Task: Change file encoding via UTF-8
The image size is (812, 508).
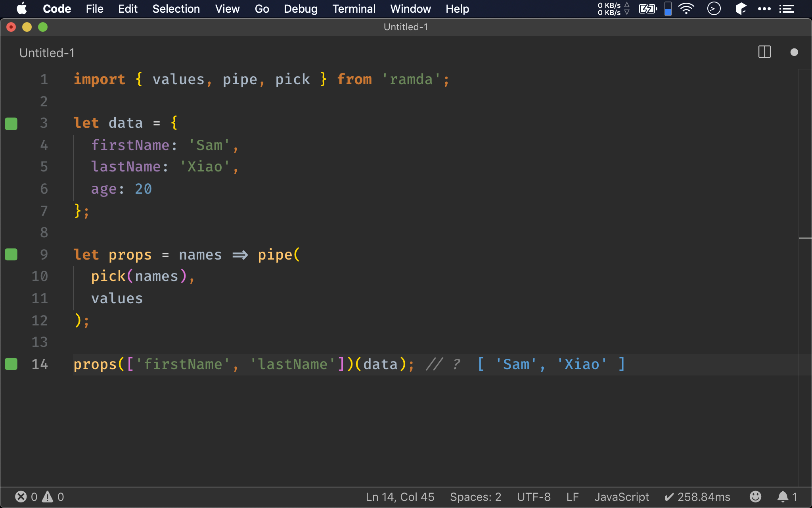Action: [x=534, y=497]
